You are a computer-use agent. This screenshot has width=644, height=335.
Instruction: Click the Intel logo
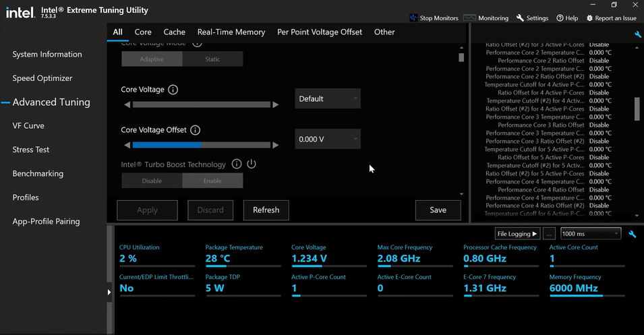(20, 12)
